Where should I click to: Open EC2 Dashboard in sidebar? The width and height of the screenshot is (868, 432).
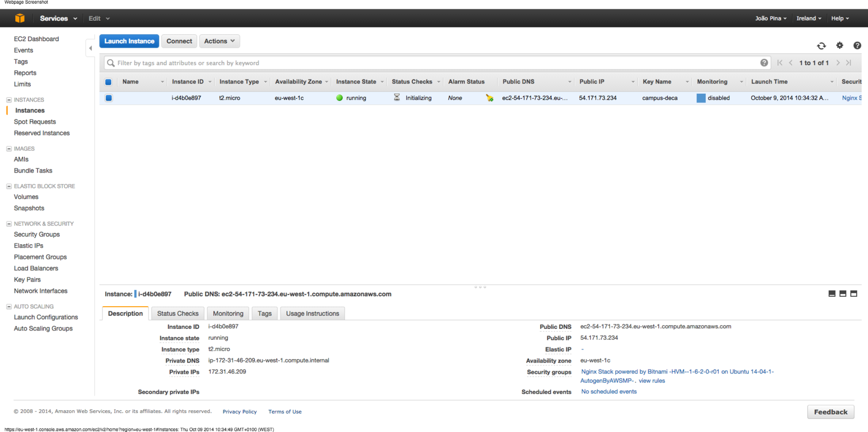(36, 39)
